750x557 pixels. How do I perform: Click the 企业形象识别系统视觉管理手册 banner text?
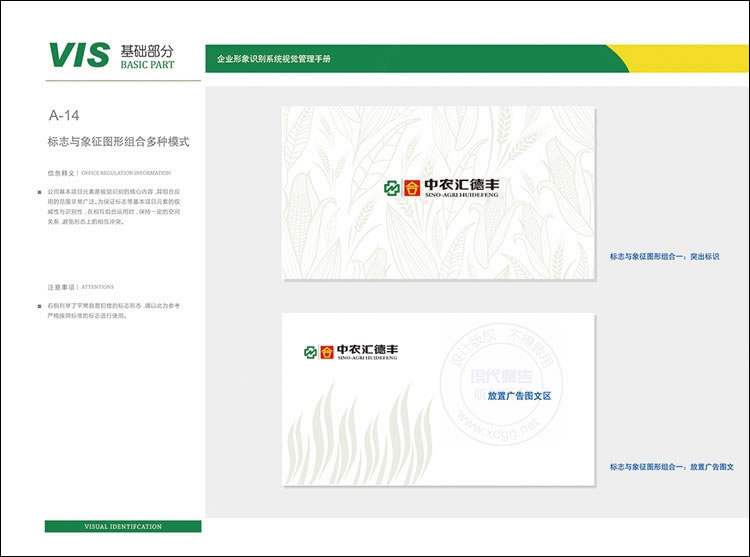click(273, 59)
